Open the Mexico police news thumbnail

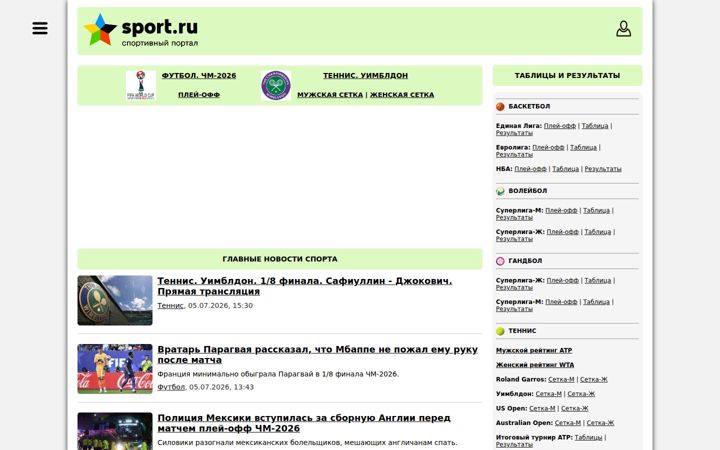(x=115, y=431)
